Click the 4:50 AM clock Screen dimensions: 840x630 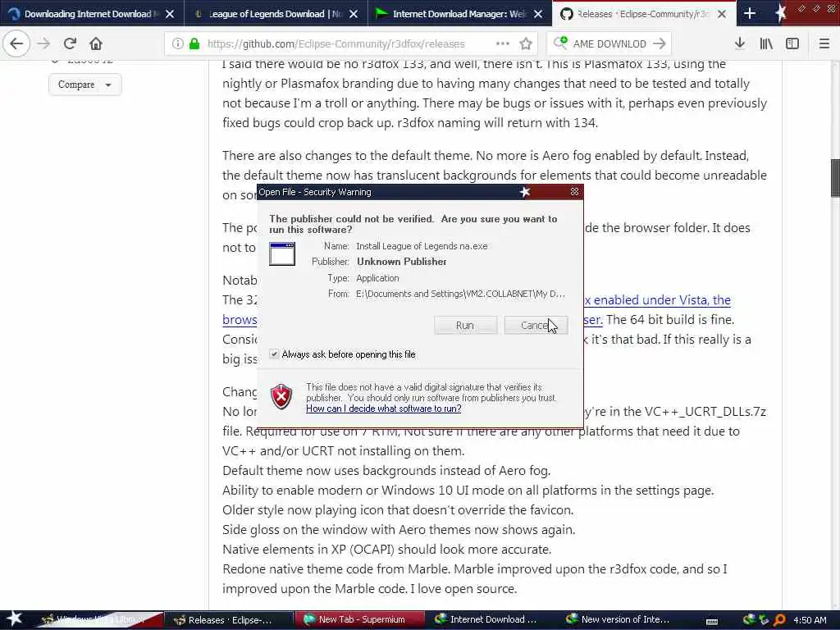click(810, 620)
